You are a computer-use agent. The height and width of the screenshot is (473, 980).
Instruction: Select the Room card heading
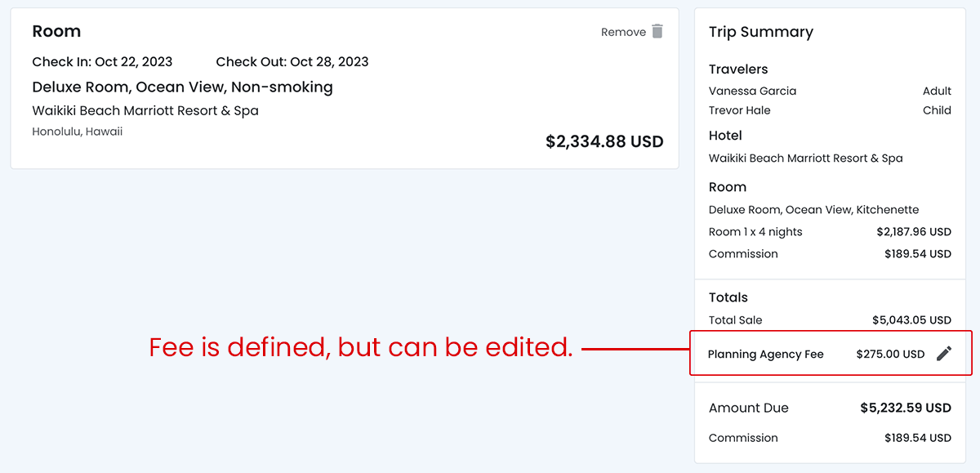[56, 32]
